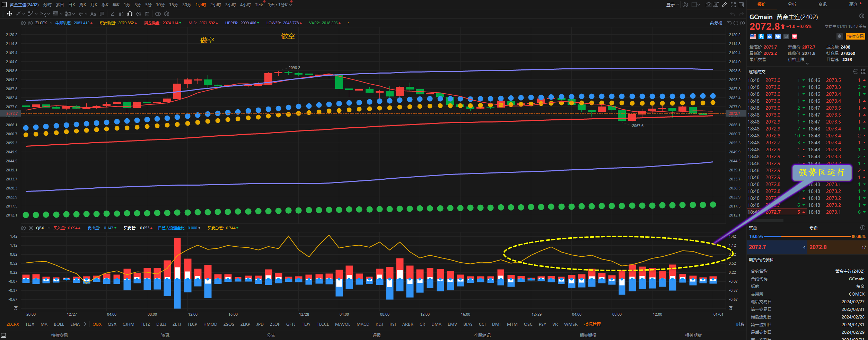The width and height of the screenshot is (868, 340).
Task: Switch to the Tick view
Action: tap(259, 5)
